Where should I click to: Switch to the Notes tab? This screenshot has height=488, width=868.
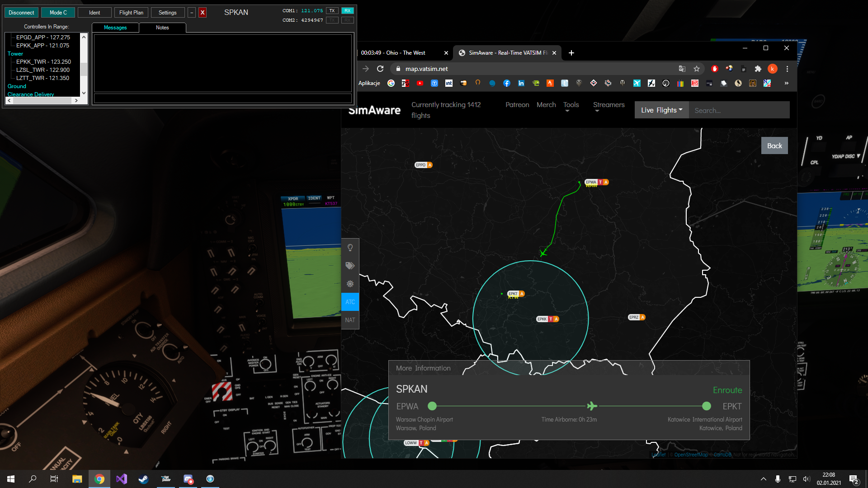pos(162,28)
